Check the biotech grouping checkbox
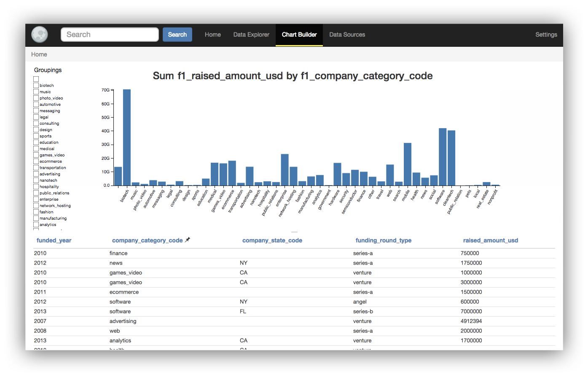588x377 pixels. point(36,85)
